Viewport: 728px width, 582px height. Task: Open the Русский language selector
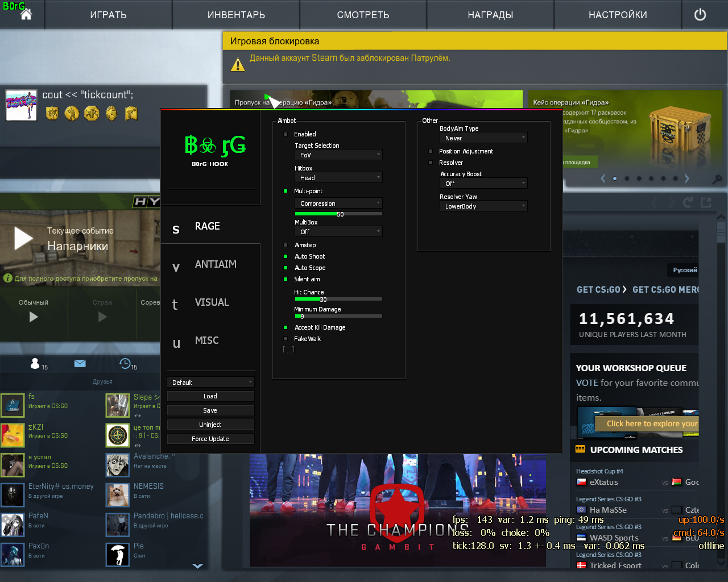click(684, 270)
